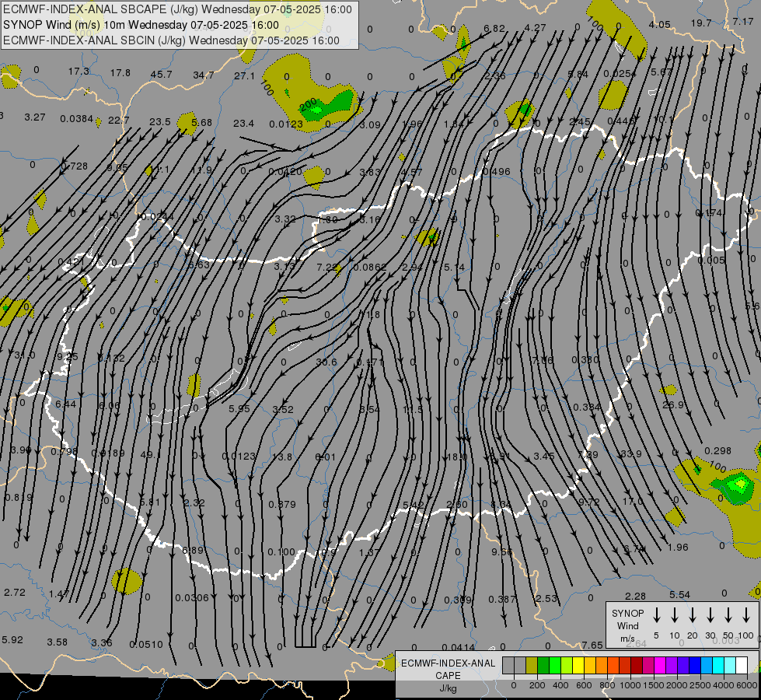Click the map value 34.7
Image resolution: width=761 pixels, height=700 pixels.
coord(204,75)
